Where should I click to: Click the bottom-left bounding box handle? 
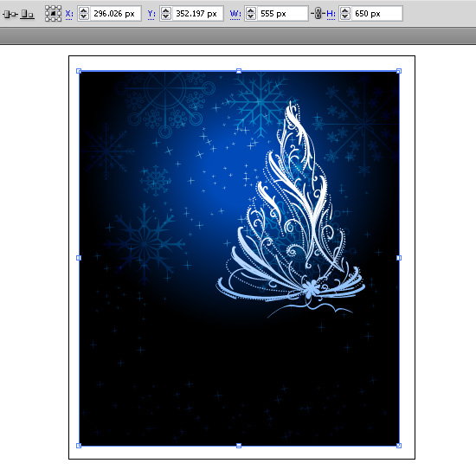click(79, 446)
